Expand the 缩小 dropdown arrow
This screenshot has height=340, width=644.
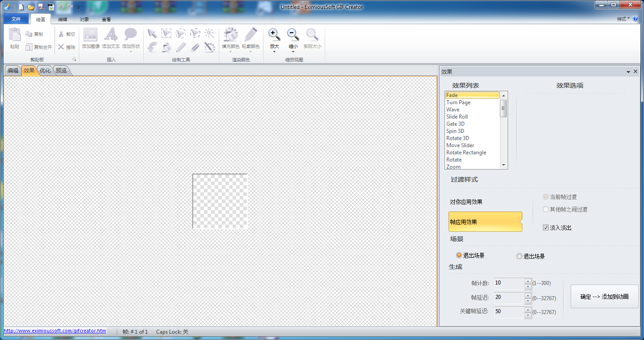point(293,51)
